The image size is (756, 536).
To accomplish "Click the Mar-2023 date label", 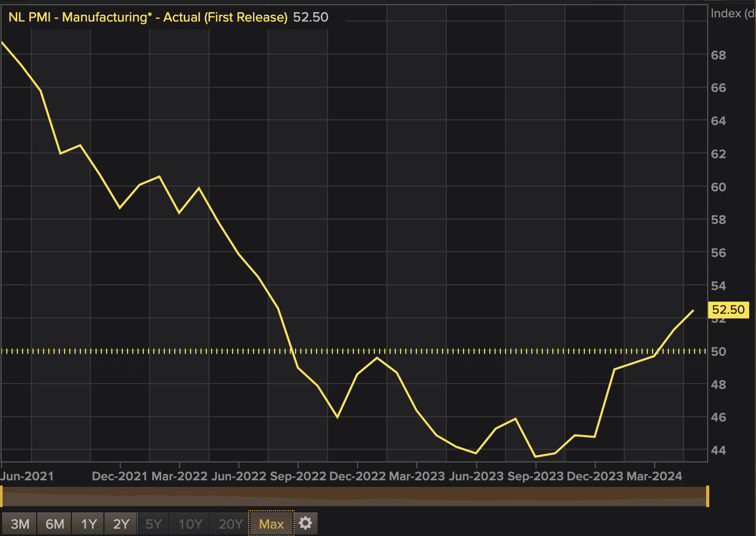I will 417,476.
